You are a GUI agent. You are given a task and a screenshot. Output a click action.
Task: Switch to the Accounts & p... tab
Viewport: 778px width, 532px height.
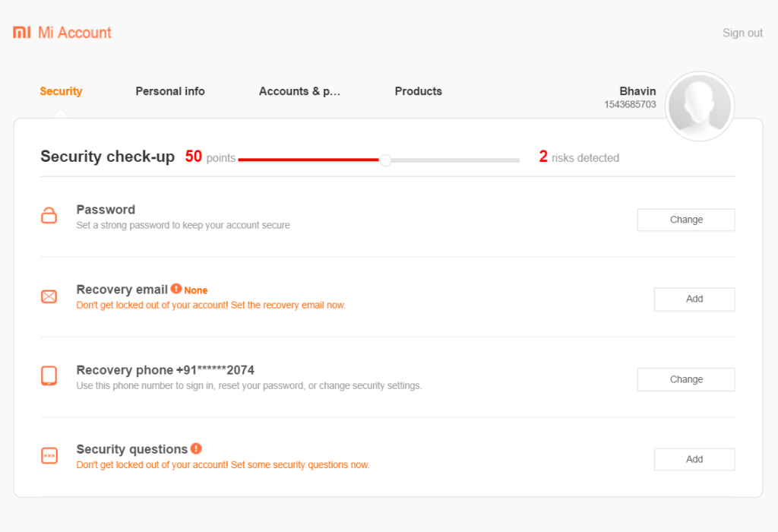[299, 91]
